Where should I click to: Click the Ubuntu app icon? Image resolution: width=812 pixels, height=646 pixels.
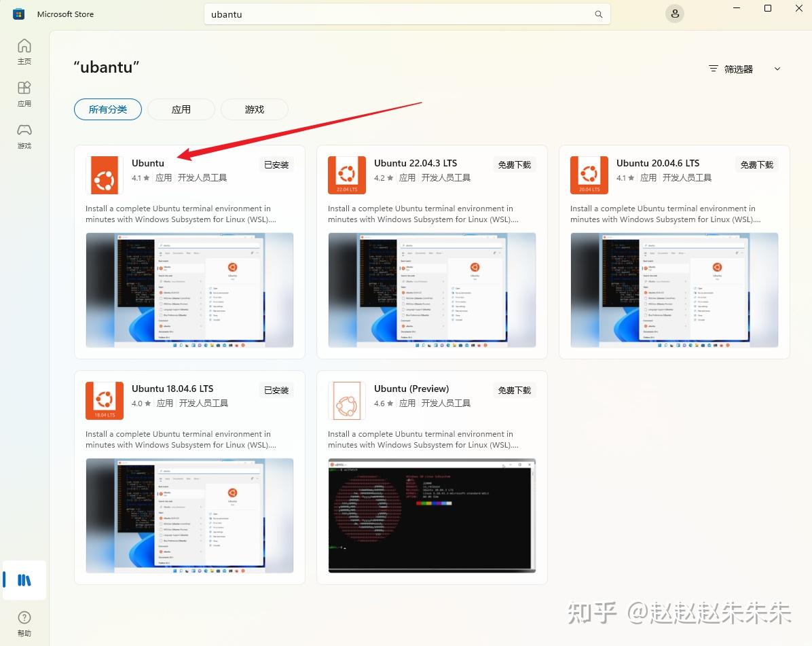105,175
